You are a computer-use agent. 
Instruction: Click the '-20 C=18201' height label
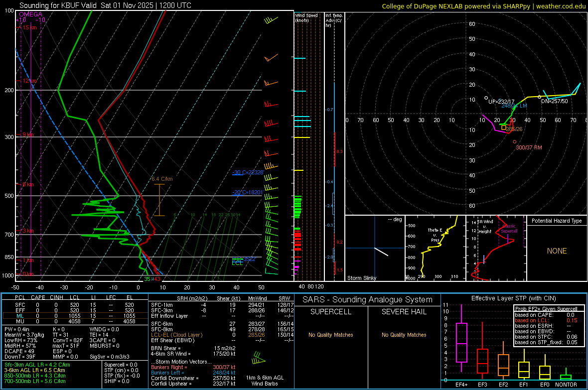pos(248,192)
